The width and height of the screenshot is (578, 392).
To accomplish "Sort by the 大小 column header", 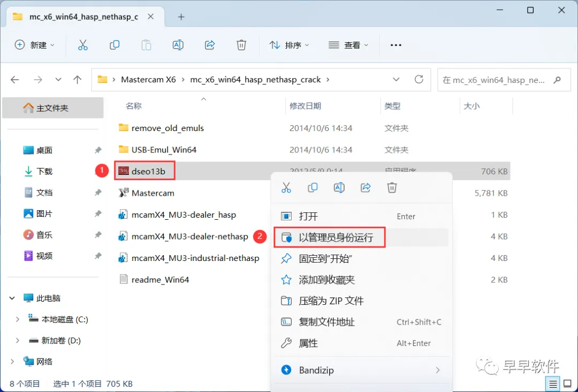I will click(x=471, y=106).
